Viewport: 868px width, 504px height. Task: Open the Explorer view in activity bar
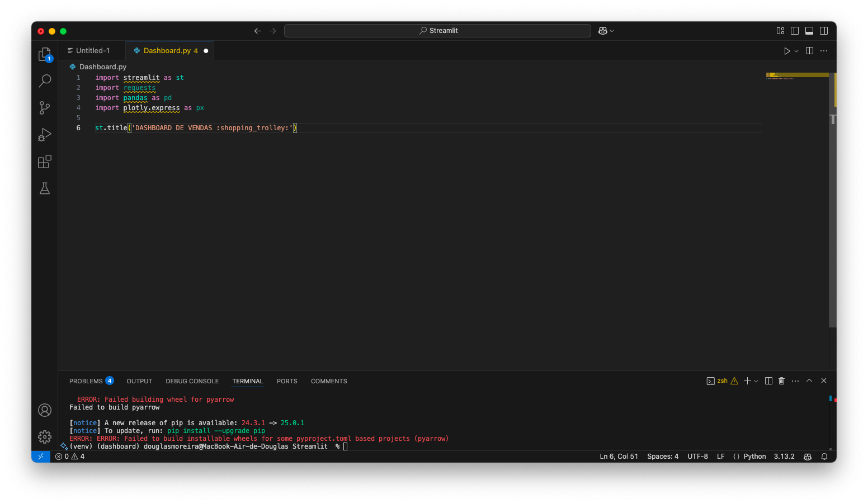[45, 54]
